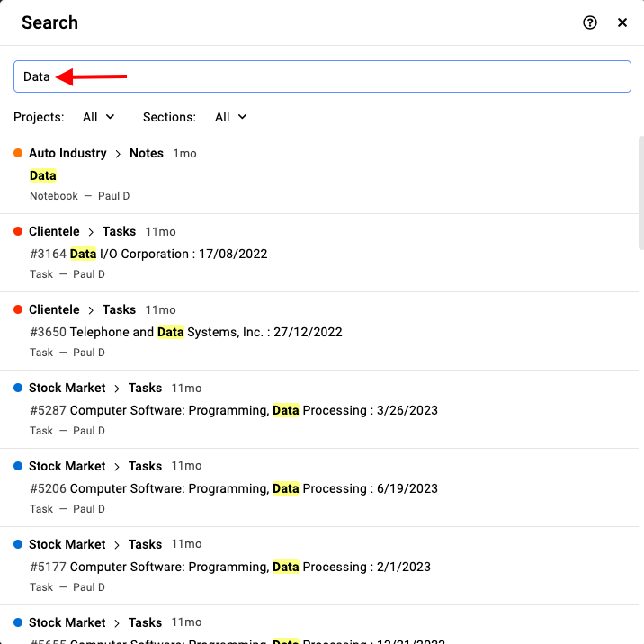This screenshot has width=644, height=644.
Task: Click chevron after Stock Market above #5206
Action: (117, 467)
